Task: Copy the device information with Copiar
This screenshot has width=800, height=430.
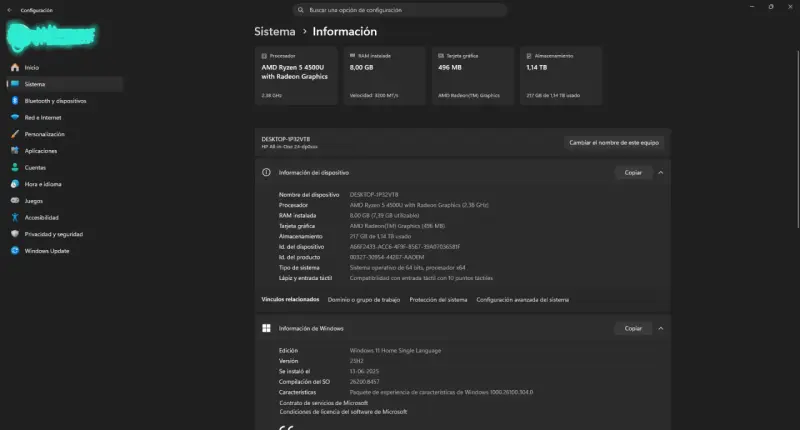Action: tap(633, 172)
